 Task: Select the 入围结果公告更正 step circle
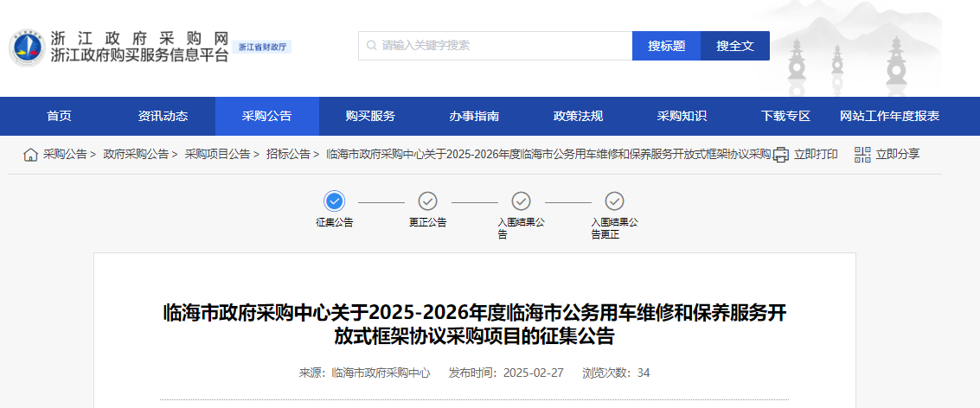(x=614, y=201)
